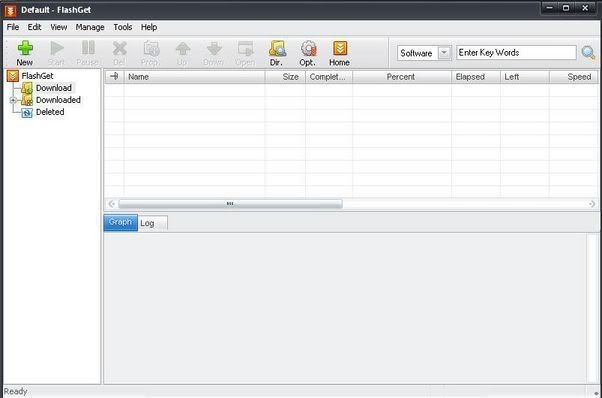This screenshot has height=398, width=602.
Task: Maximize the FlashGet window
Action: pos(566,8)
